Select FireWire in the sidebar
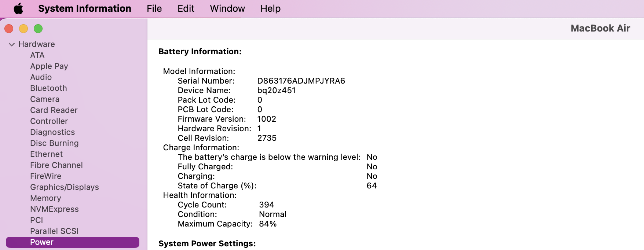The image size is (644, 250). [46, 176]
